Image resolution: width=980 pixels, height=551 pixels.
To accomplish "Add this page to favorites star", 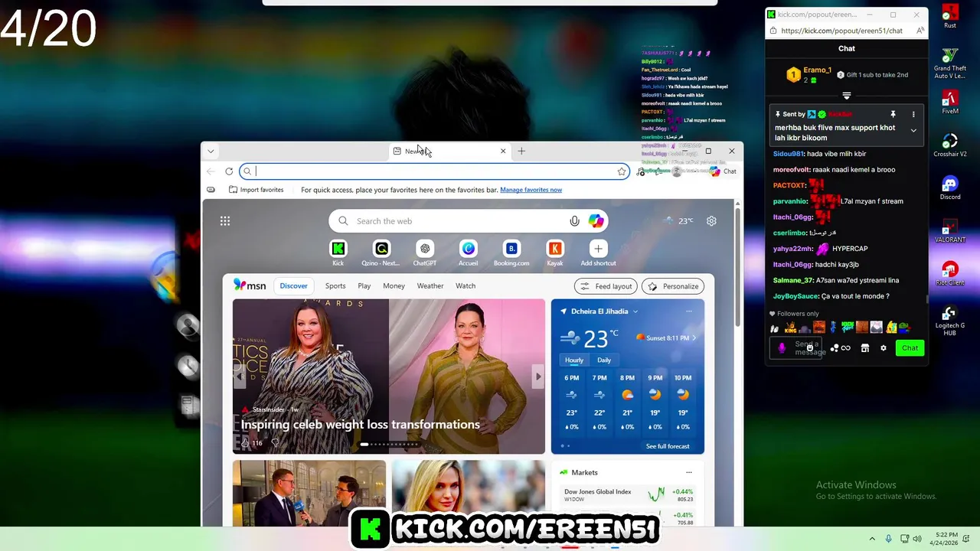I will click(x=622, y=171).
